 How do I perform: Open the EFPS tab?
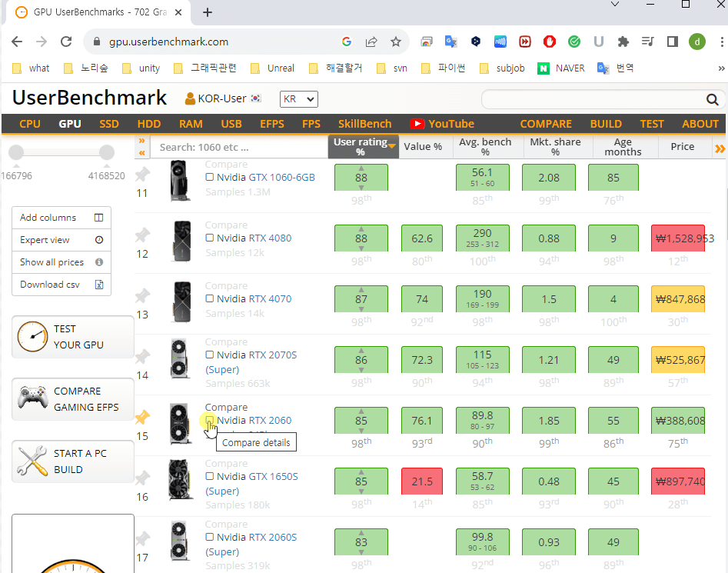[272, 124]
